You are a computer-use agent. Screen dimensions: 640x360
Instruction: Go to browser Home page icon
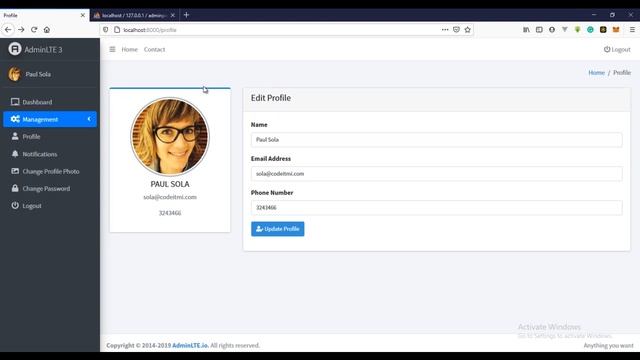tap(47, 30)
